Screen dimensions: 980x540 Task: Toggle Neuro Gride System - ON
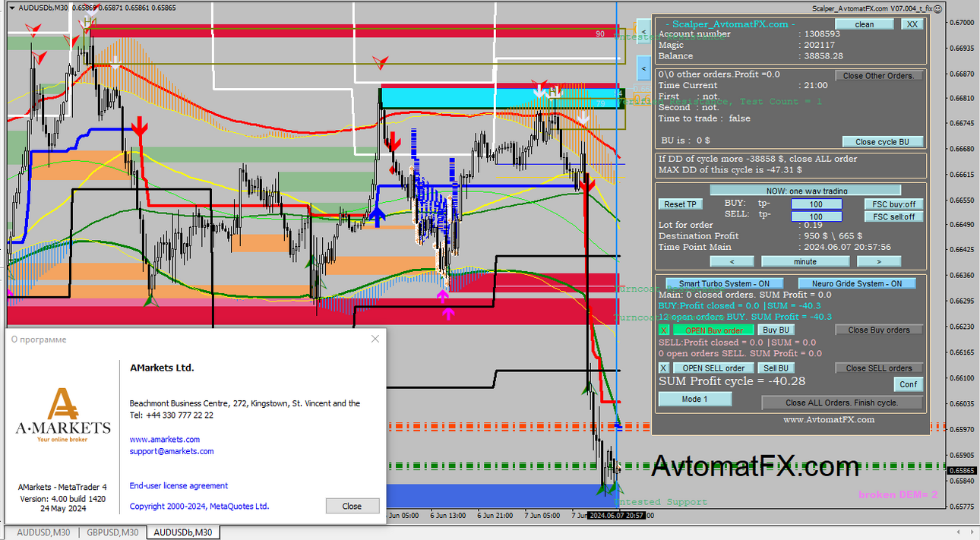[857, 283]
